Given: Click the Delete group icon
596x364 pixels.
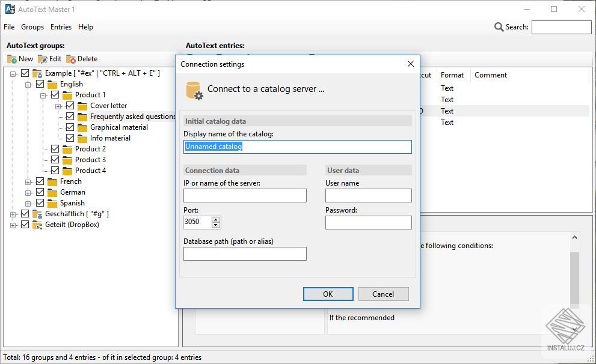Looking at the screenshot, I should pyautogui.click(x=71, y=59).
